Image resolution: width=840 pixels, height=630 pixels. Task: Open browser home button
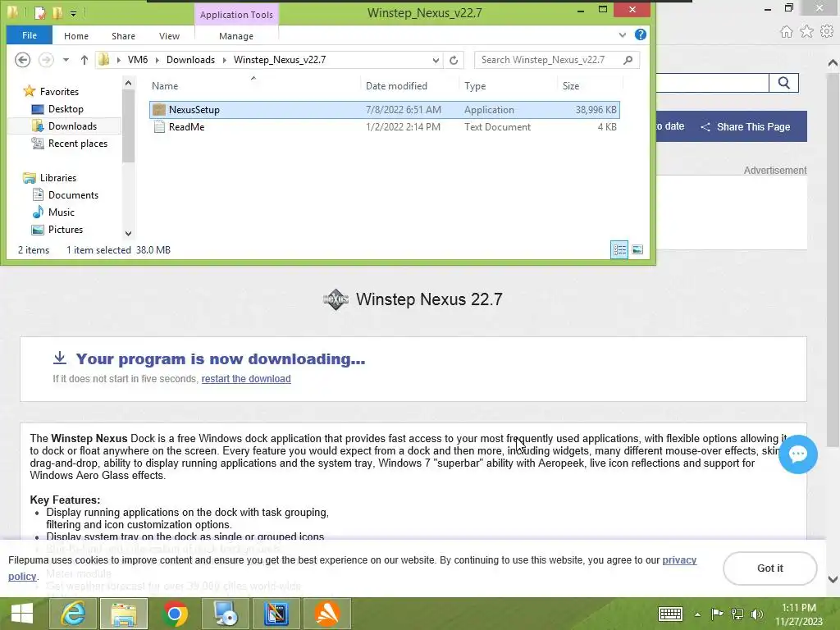(786, 32)
